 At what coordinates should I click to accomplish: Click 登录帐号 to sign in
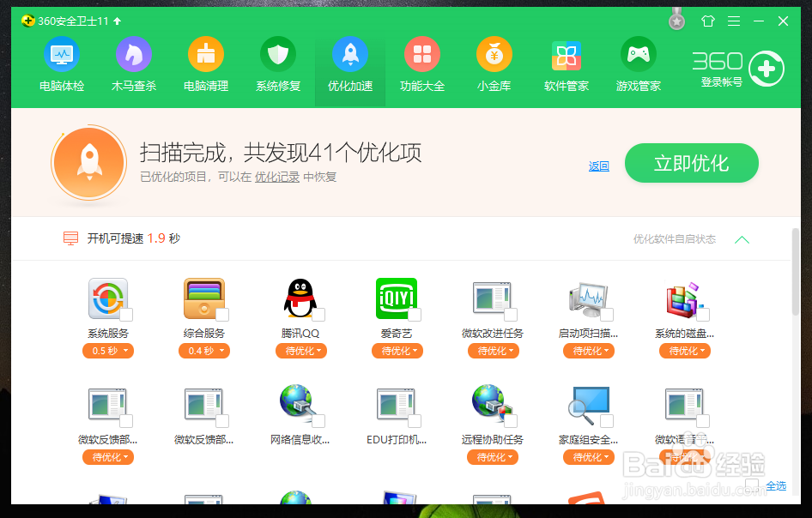(x=721, y=81)
